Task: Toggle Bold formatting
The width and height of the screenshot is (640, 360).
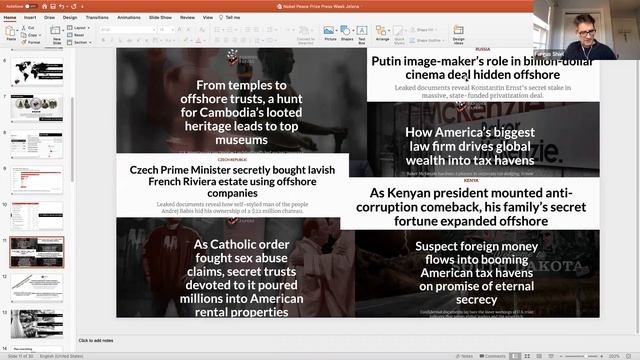Action: click(x=103, y=40)
